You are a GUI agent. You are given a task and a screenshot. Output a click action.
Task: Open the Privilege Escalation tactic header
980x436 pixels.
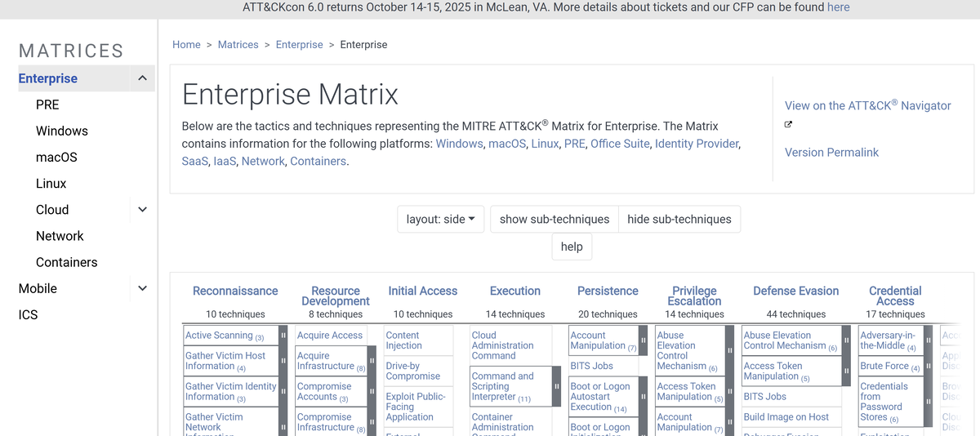click(x=694, y=296)
